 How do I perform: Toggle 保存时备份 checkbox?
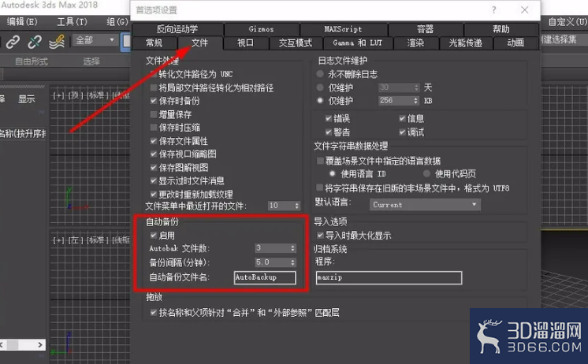pyautogui.click(x=154, y=101)
